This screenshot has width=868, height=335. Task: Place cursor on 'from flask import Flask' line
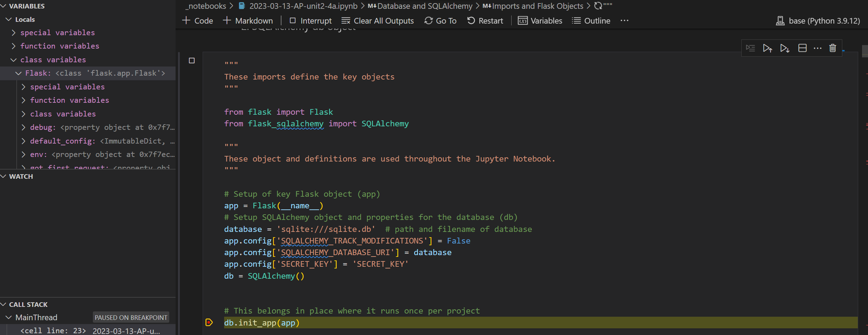tap(279, 112)
